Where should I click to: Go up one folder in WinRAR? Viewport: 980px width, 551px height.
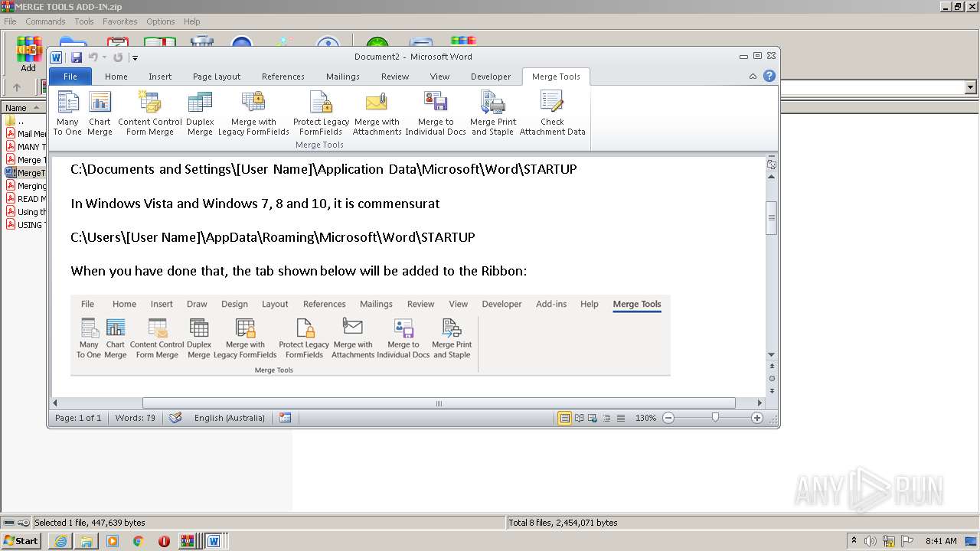17,87
